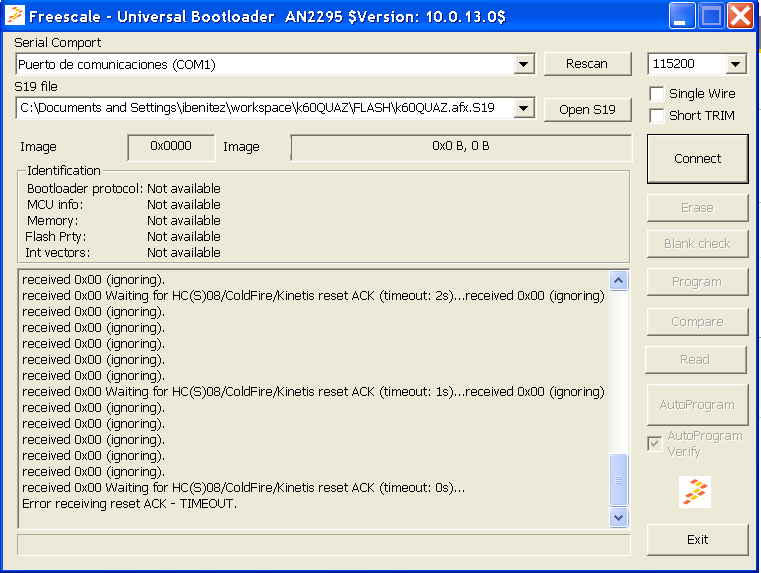This screenshot has width=761, height=573.
Task: Click the 'MCU info:' label
Action: (x=55, y=204)
